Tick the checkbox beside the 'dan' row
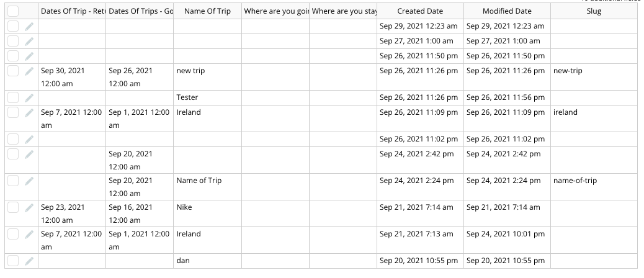 (13, 261)
